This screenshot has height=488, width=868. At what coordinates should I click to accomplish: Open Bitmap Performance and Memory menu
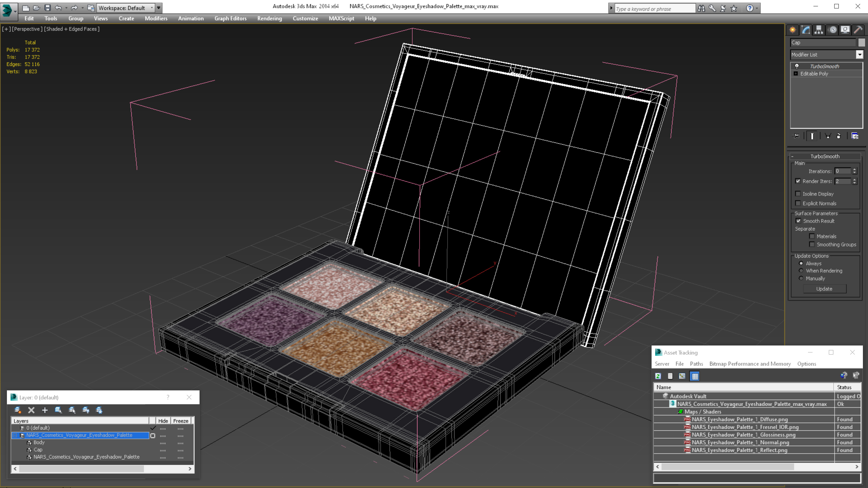750,364
